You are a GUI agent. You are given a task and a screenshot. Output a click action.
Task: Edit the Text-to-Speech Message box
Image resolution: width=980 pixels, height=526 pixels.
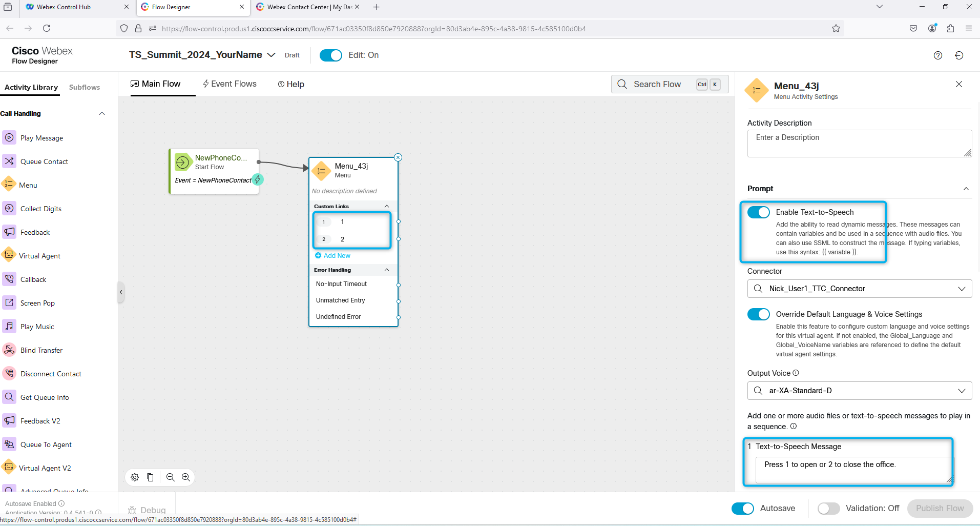pyautogui.click(x=853, y=470)
